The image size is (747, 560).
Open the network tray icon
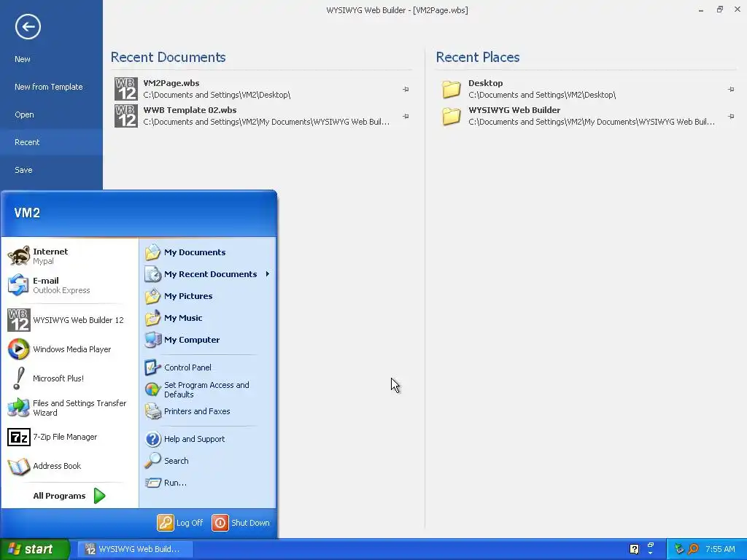point(679,549)
